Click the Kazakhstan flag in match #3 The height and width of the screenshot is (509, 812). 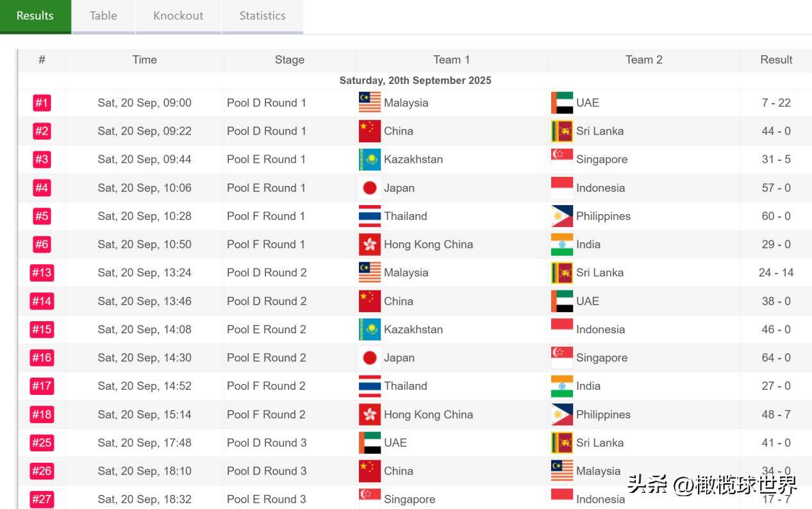(370, 160)
